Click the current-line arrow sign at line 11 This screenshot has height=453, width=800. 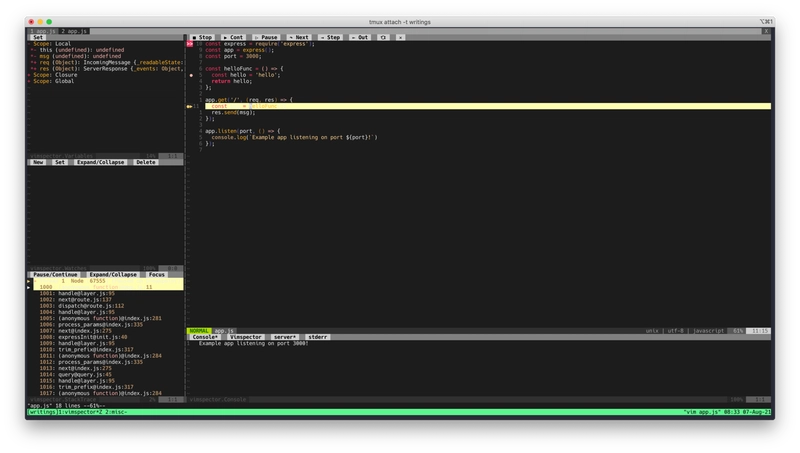pos(189,106)
